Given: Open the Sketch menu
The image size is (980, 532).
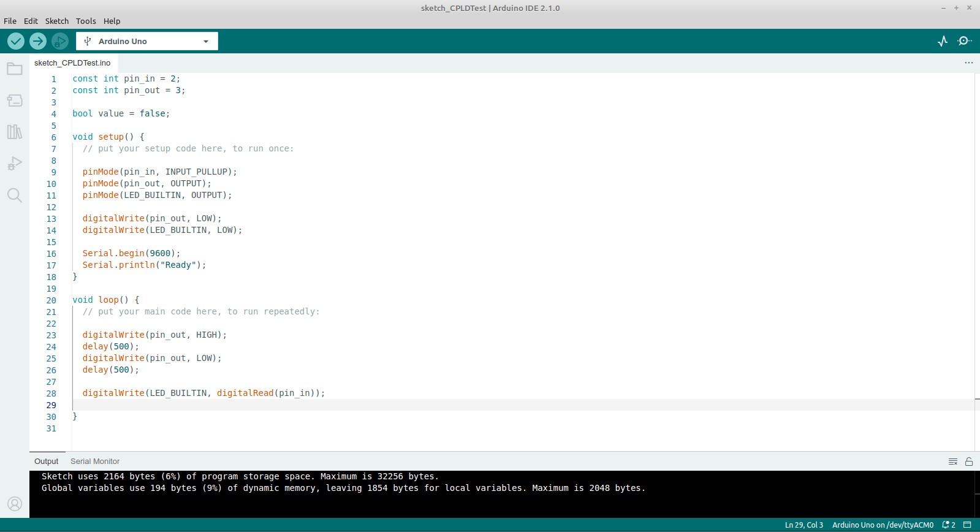Looking at the screenshot, I should [x=57, y=21].
